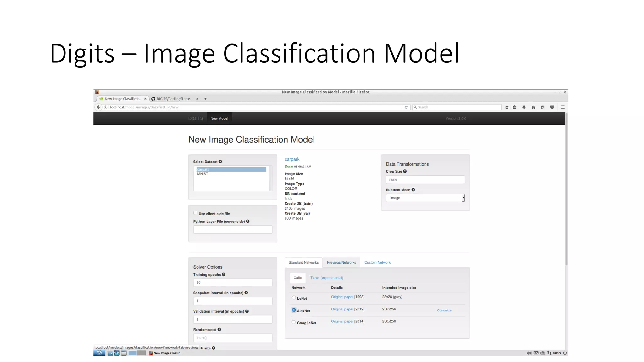The height and width of the screenshot is (362, 644).
Task: Open the network connection tray icon
Action: [549, 353]
